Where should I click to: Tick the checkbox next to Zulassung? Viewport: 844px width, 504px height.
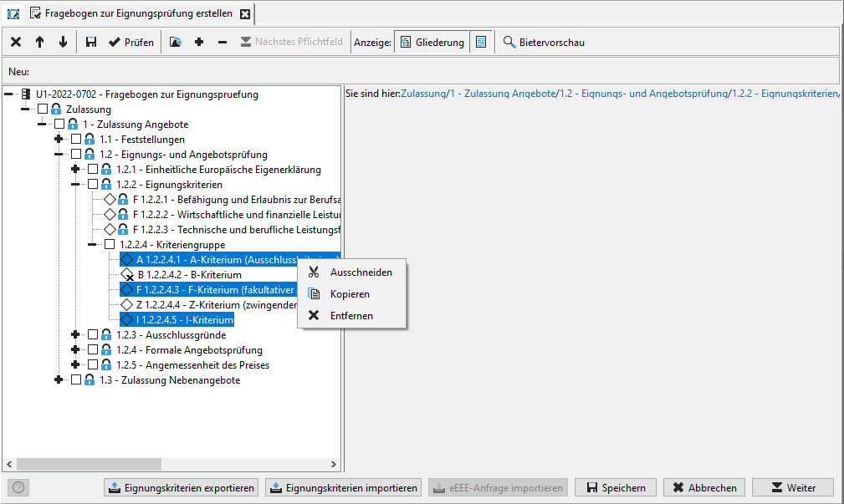(43, 109)
